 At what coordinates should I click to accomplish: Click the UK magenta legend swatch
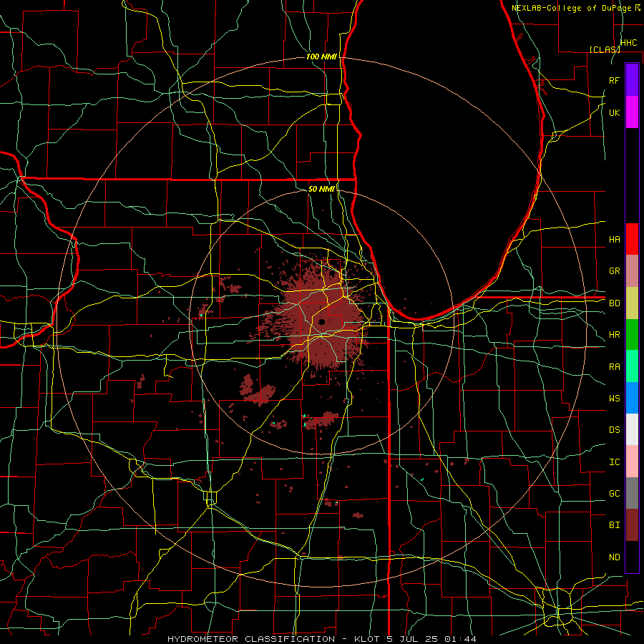click(632, 112)
